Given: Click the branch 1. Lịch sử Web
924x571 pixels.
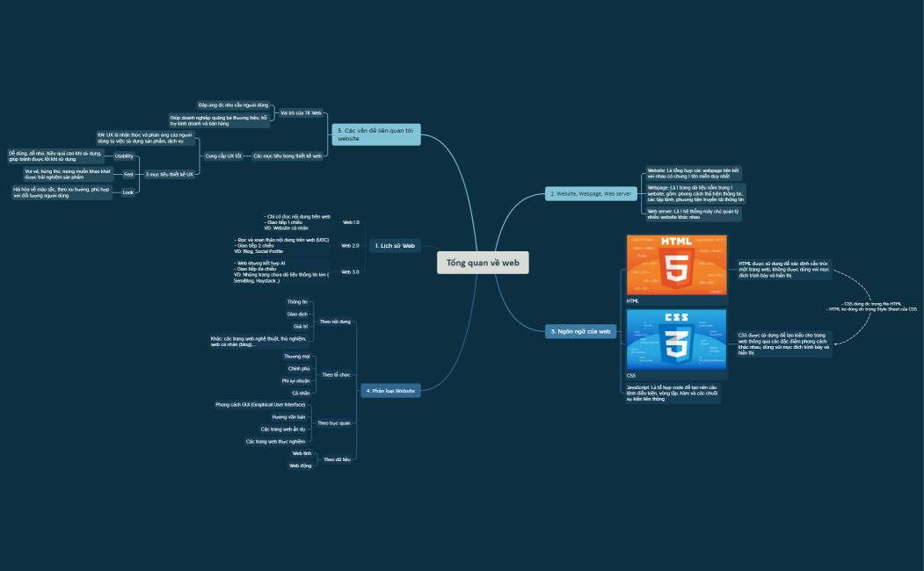Looking at the screenshot, I should tap(394, 246).
